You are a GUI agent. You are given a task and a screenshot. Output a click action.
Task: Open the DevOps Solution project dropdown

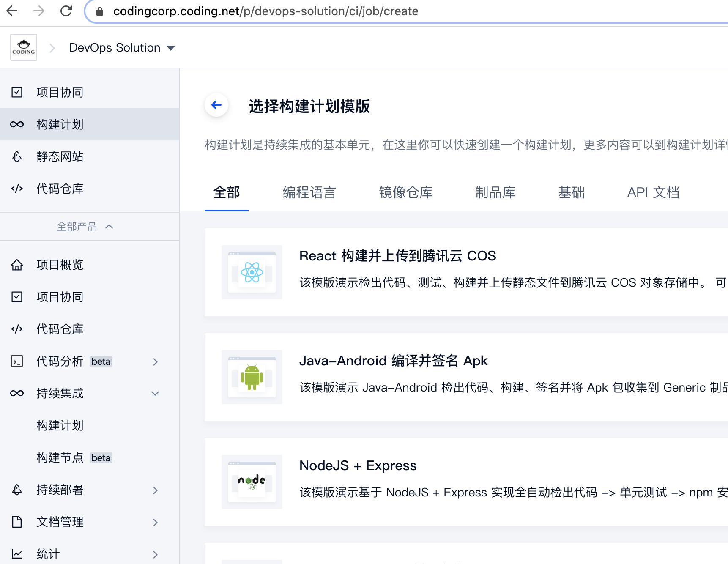coord(122,48)
